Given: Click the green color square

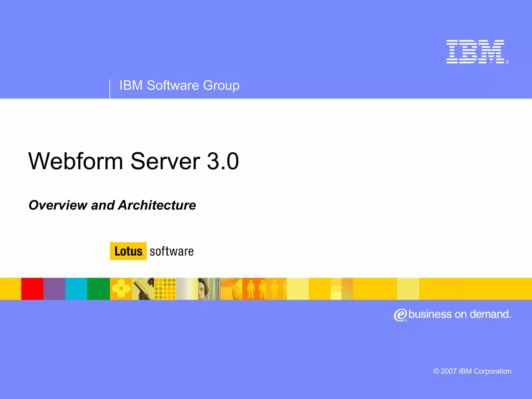Looking at the screenshot, I should point(98,289).
